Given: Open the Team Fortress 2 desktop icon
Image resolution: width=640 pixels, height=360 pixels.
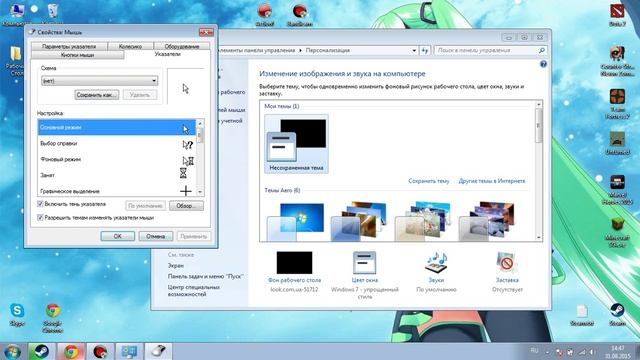Looking at the screenshot, I should tap(617, 104).
